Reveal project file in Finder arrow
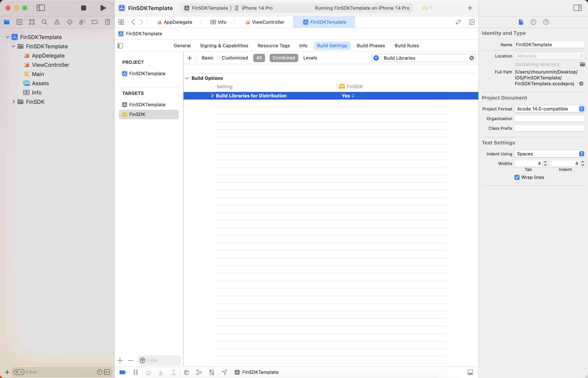 coord(581,84)
